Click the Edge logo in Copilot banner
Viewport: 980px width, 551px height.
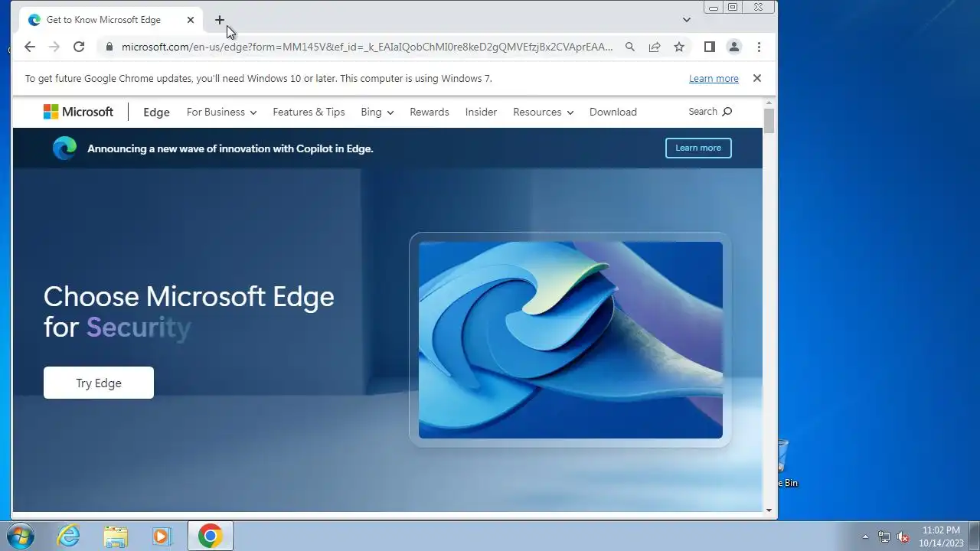(64, 148)
